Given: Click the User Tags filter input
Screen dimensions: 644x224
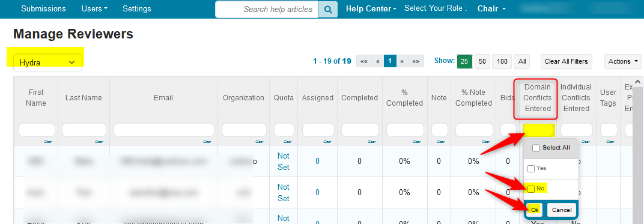Looking at the screenshot, I should point(609,130).
